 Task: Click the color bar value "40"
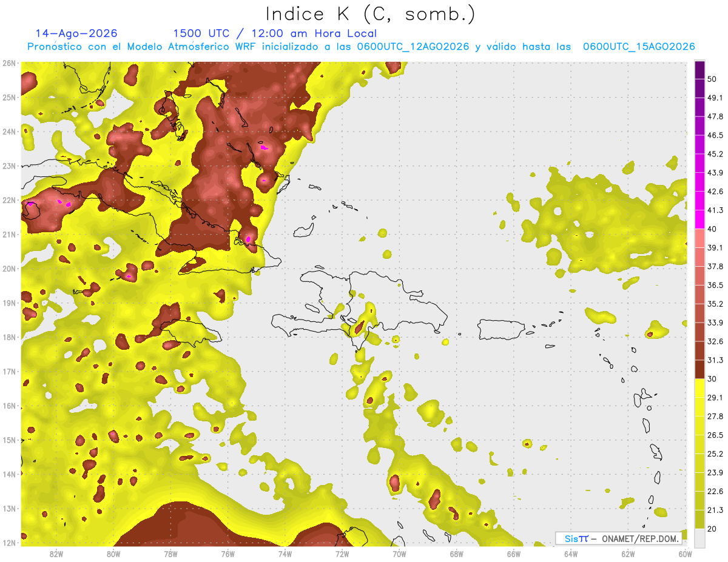tap(712, 229)
